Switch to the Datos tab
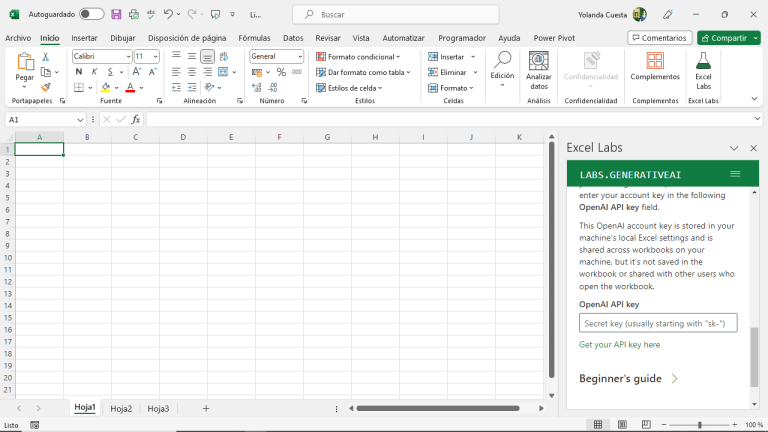Screen dimensions: 768x432 click(x=293, y=38)
